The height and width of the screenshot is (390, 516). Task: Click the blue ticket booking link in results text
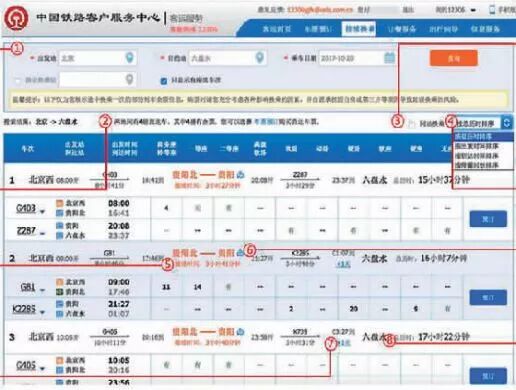point(265,122)
